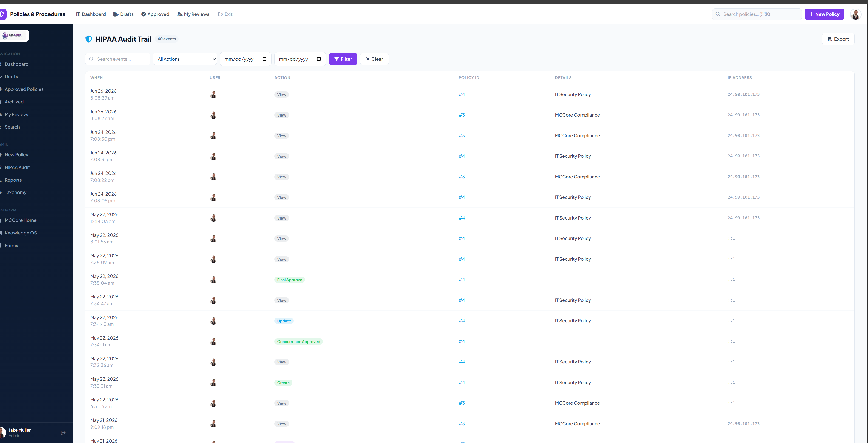Open Archived in the sidebar

tap(14, 102)
